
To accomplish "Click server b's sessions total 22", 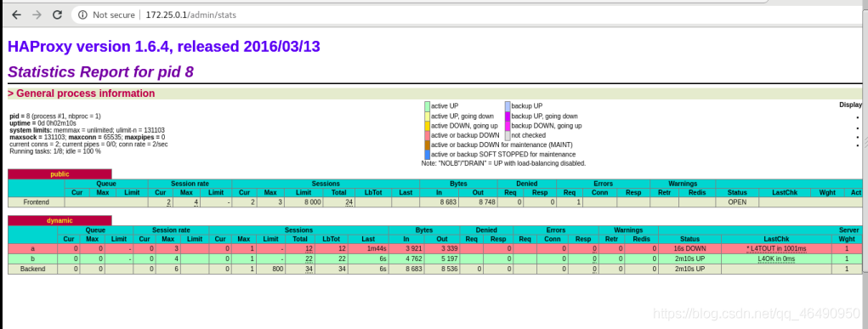I will coord(309,258).
